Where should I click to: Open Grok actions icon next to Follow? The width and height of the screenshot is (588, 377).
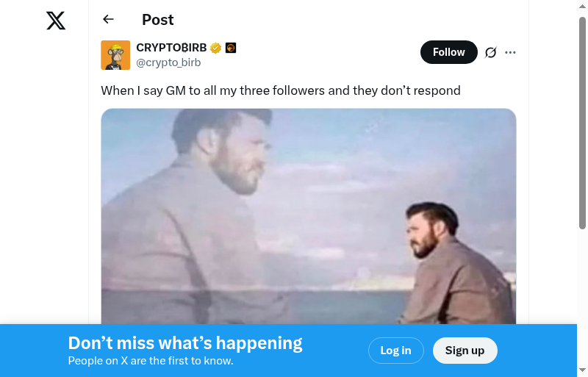point(491,52)
